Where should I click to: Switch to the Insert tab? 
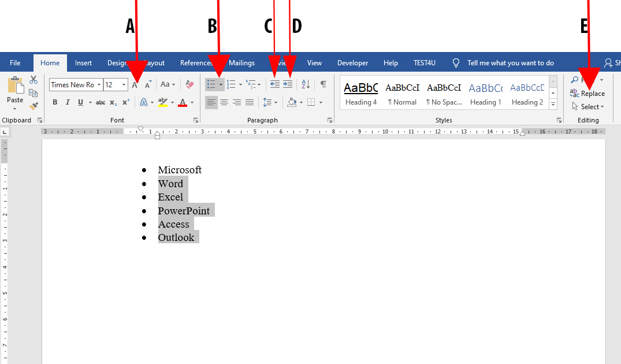click(x=83, y=62)
